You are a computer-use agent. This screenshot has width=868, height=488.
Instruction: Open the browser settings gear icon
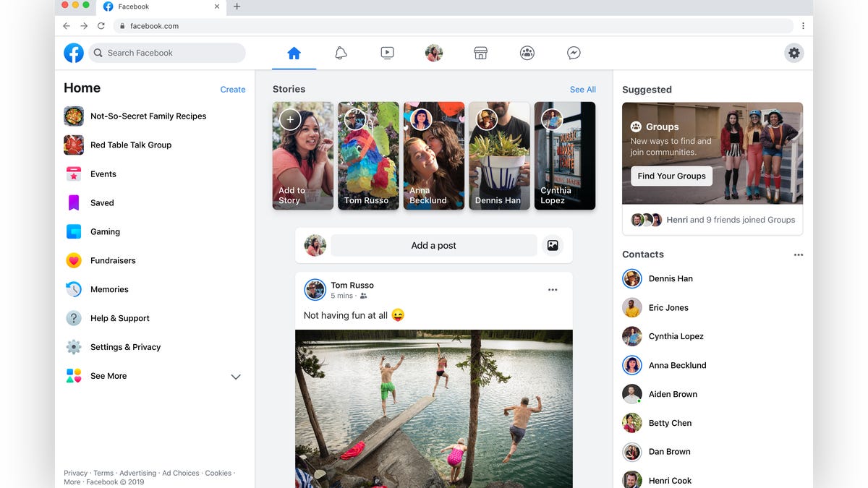pyautogui.click(x=793, y=52)
